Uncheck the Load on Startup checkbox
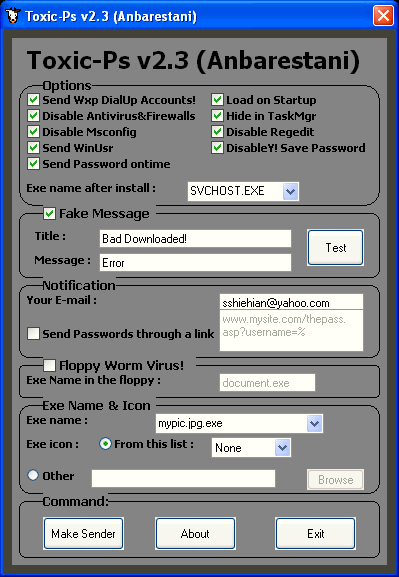The height and width of the screenshot is (577, 399). click(x=217, y=100)
